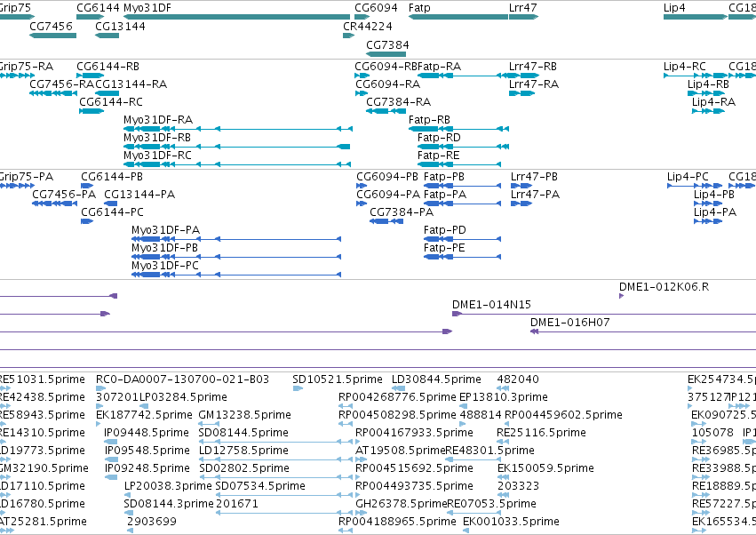Open the CR44224 gene label

(x=368, y=26)
